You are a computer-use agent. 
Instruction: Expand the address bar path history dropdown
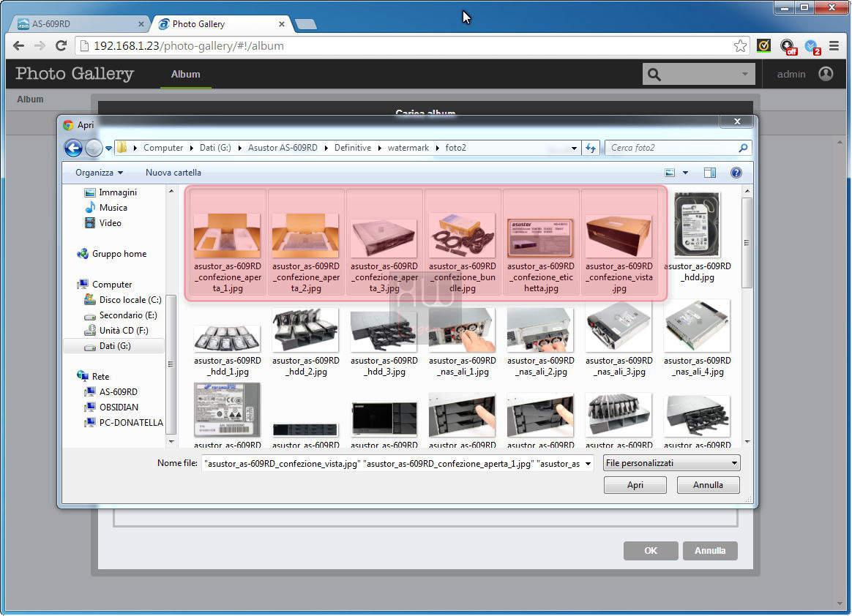[574, 148]
